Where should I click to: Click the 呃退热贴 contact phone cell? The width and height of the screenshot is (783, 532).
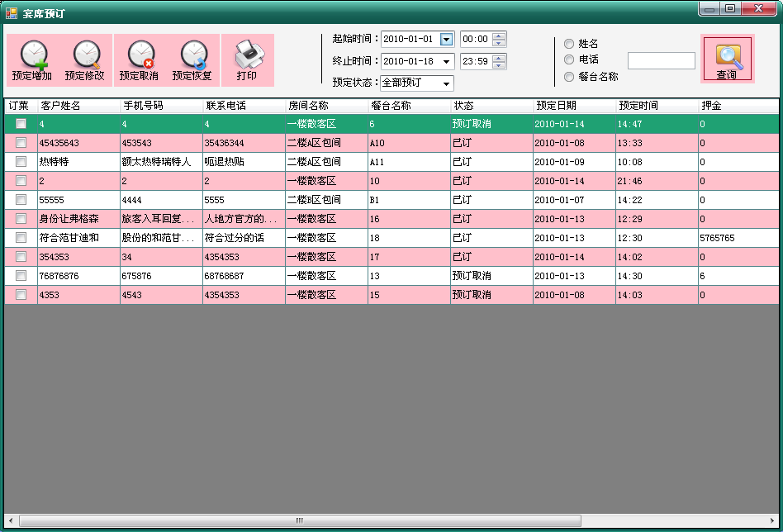(244, 162)
